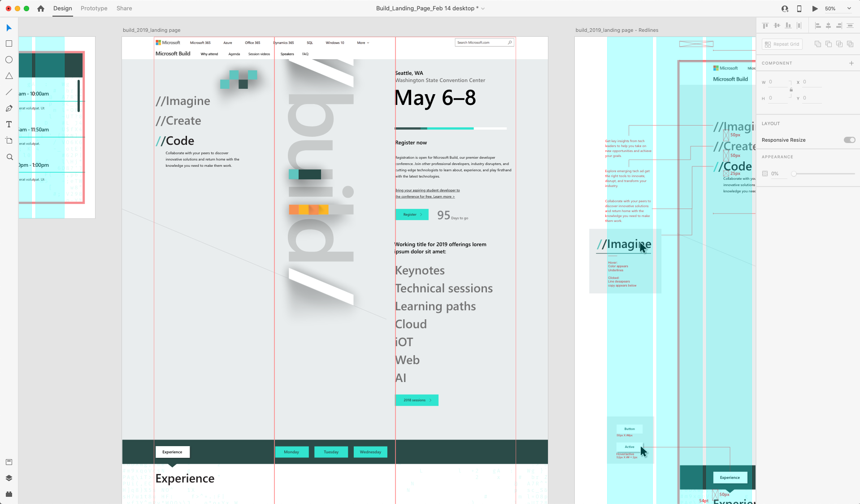This screenshot has height=504, width=860.
Task: Select the Select (arrow) tool
Action: coord(9,28)
